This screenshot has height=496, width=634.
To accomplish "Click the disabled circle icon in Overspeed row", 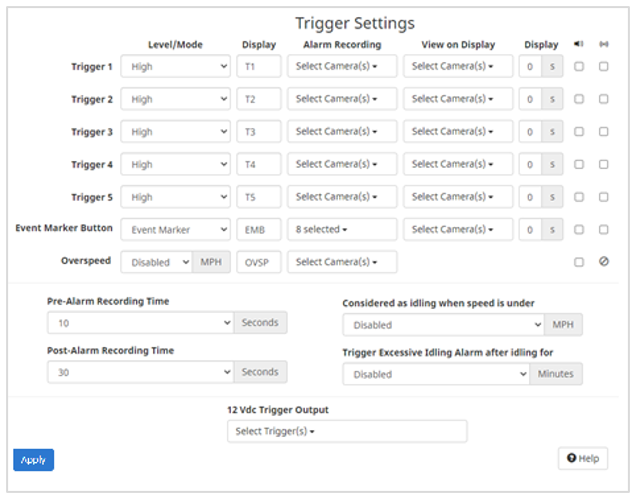I will click(x=603, y=262).
